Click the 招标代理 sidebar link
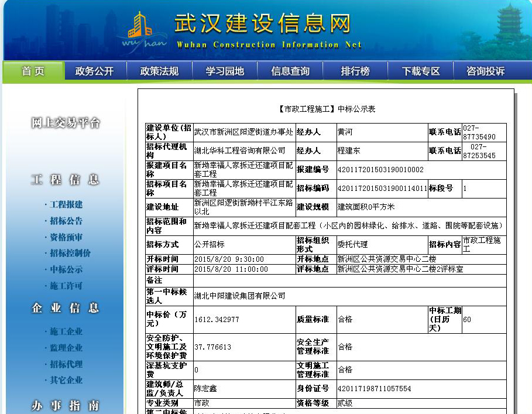Image resolution: width=532 pixels, height=414 pixels. (x=66, y=364)
